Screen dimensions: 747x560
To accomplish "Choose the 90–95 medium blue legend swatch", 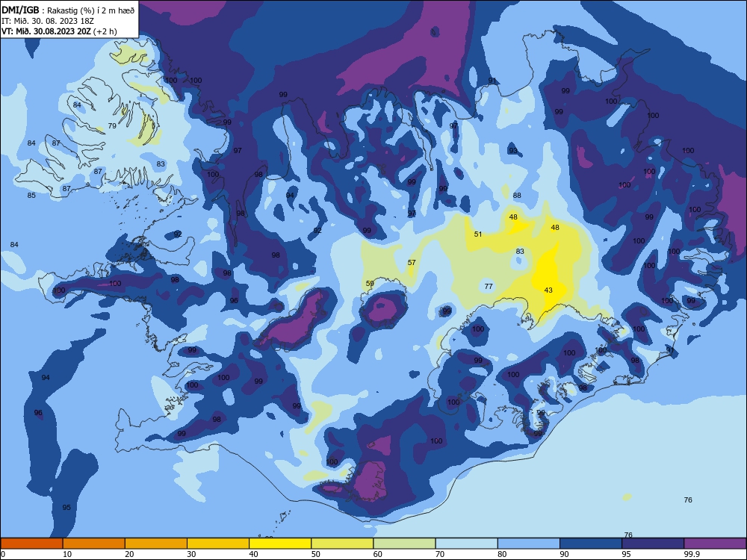I will click(x=591, y=544).
